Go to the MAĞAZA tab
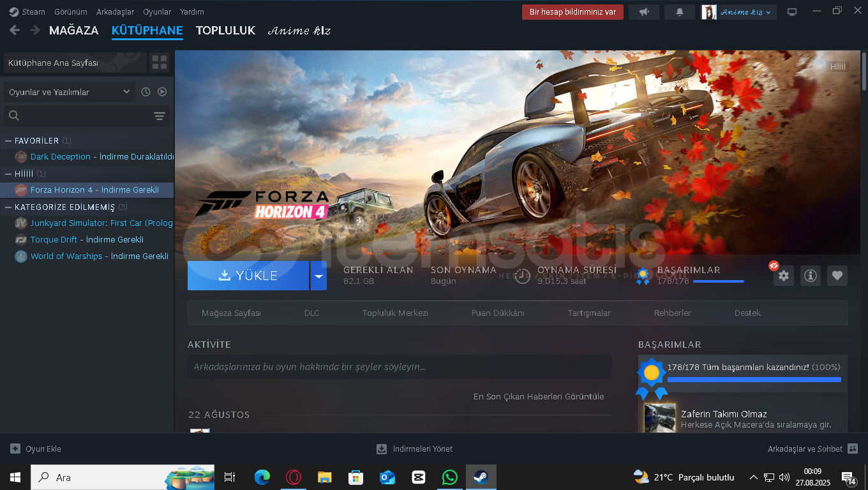Screen dimensions: 868x490 [74, 31]
